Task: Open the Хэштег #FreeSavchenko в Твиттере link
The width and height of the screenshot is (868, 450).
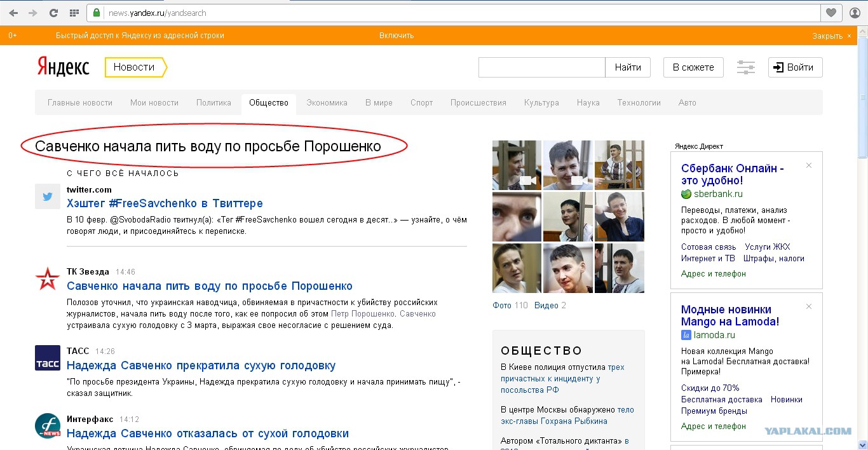Action: click(x=165, y=203)
